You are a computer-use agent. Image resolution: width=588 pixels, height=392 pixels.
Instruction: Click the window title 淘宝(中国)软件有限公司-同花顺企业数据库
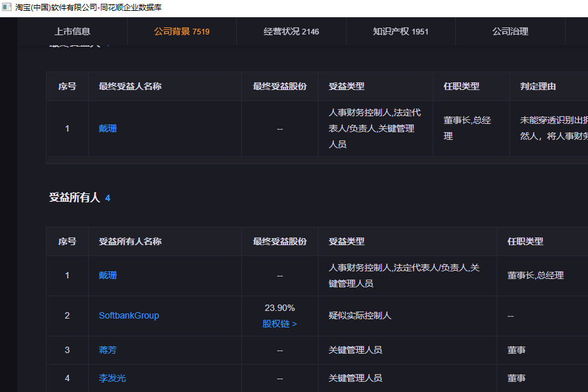(x=88, y=8)
